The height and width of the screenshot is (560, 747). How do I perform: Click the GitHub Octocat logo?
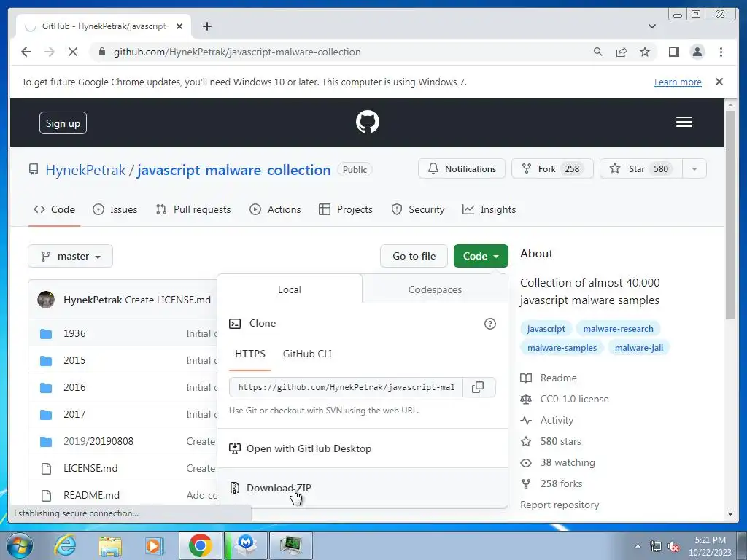coord(368,122)
